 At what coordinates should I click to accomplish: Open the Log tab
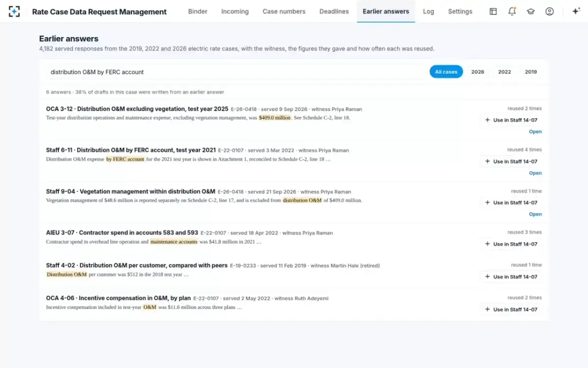coord(428,11)
